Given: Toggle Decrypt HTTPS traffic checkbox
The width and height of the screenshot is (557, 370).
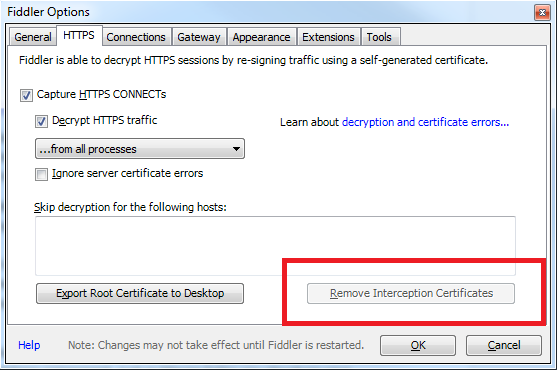Looking at the screenshot, I should [41, 121].
